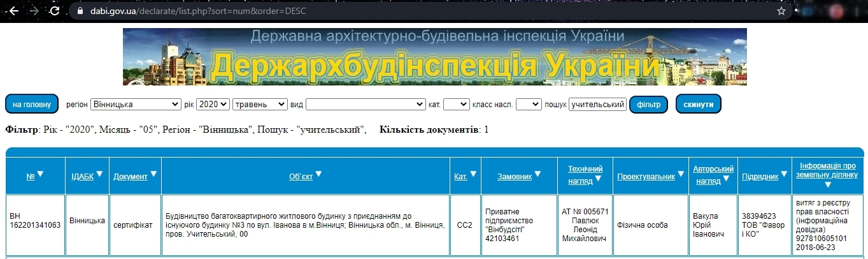Sort by ІДАБК column header link

tap(82, 176)
